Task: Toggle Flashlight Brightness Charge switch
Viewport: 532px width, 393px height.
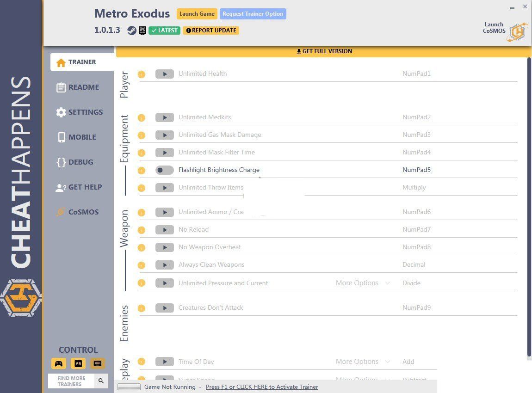Action: coord(165,170)
